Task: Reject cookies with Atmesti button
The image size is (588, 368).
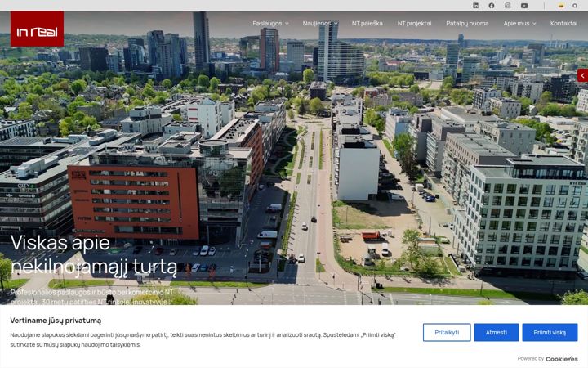Action: click(497, 332)
